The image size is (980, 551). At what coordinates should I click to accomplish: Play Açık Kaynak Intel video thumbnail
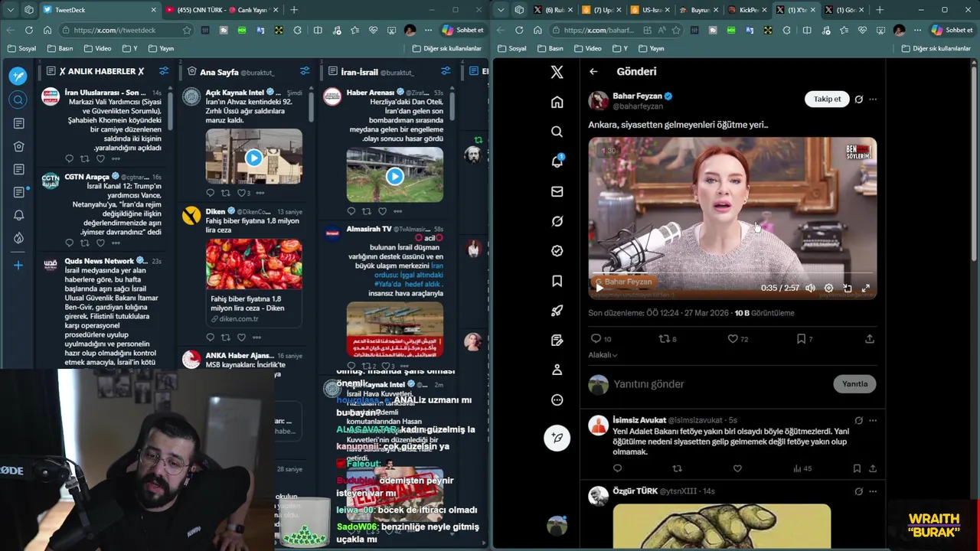(x=253, y=158)
